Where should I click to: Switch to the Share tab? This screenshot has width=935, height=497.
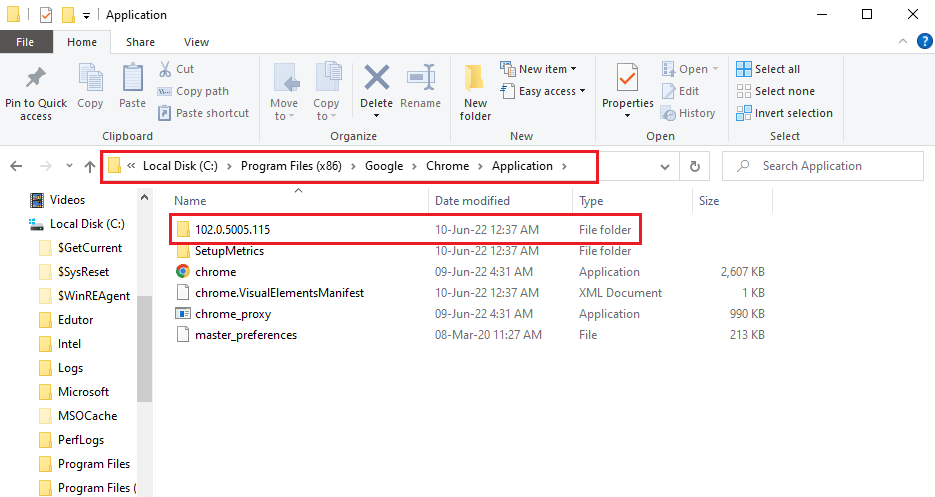point(140,42)
